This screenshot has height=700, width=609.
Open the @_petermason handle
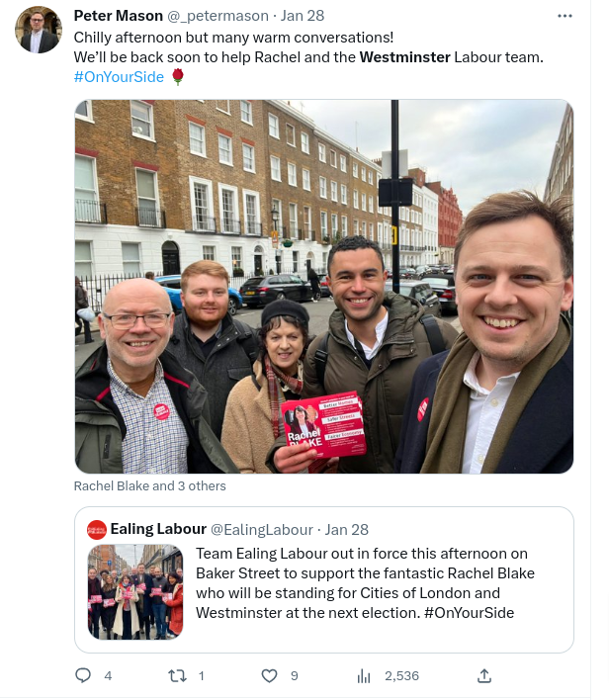pos(217,16)
